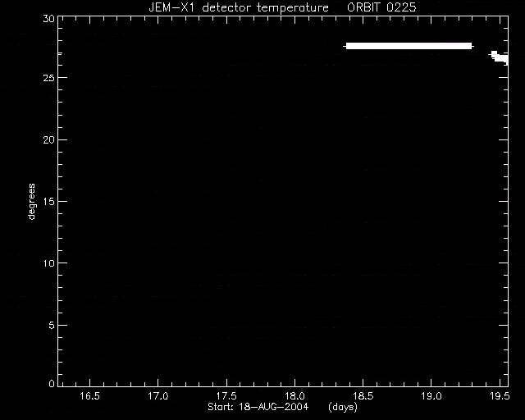This screenshot has width=525, height=420.
Task: Click the 17.0 x-axis tick label
Action: [158, 396]
